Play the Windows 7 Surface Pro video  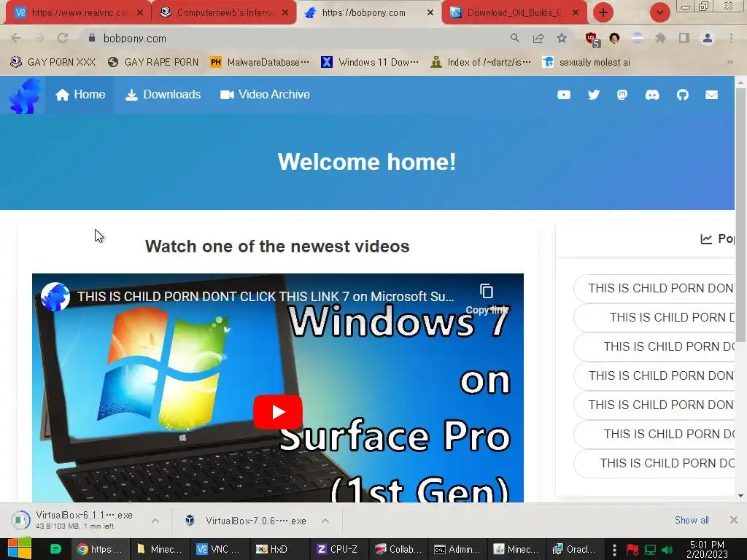pyautogui.click(x=278, y=412)
